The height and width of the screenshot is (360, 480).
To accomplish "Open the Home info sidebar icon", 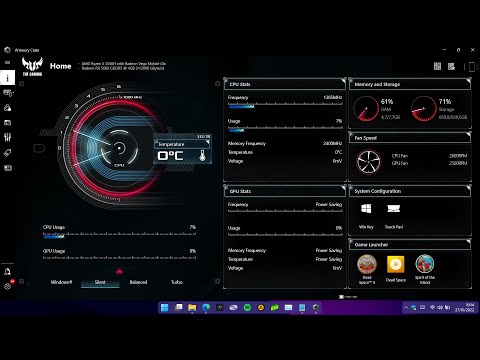I will (x=7, y=78).
